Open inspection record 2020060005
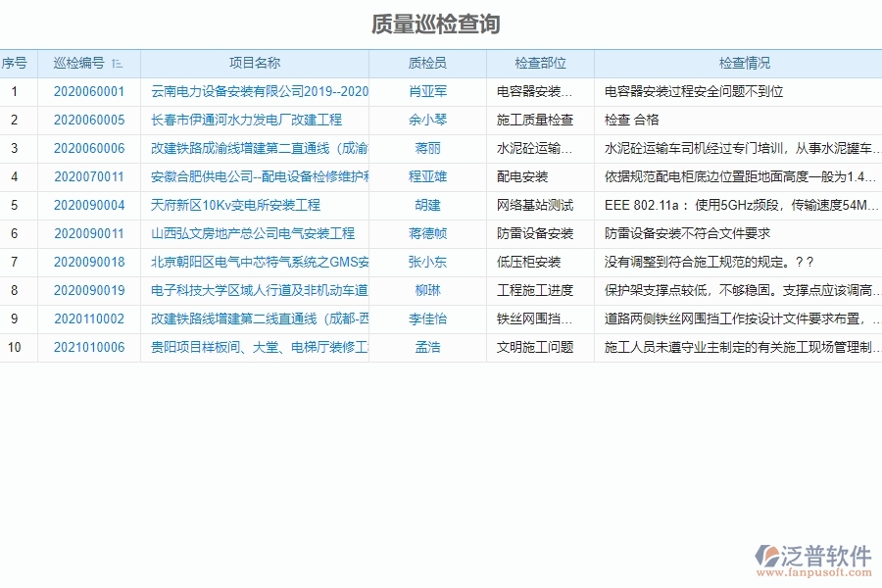 [x=88, y=121]
